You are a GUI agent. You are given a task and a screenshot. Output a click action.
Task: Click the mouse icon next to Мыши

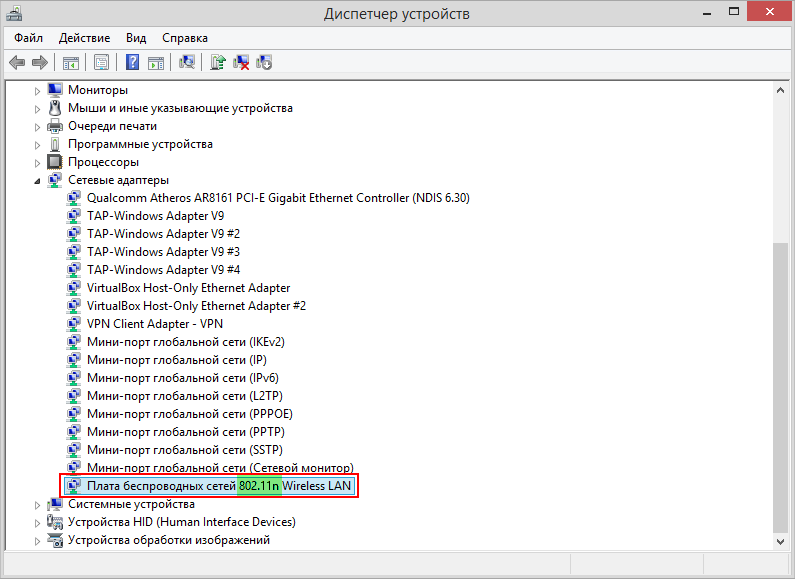(55, 107)
